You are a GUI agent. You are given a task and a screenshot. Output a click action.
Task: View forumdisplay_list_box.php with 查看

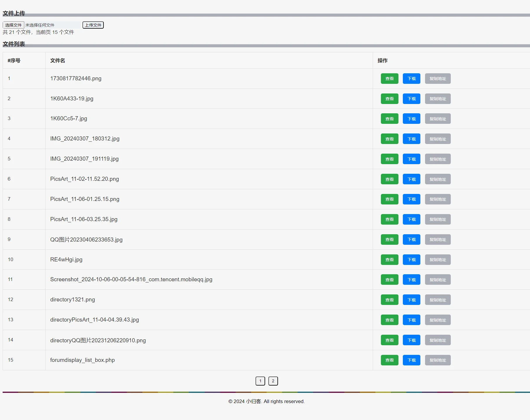(x=389, y=360)
